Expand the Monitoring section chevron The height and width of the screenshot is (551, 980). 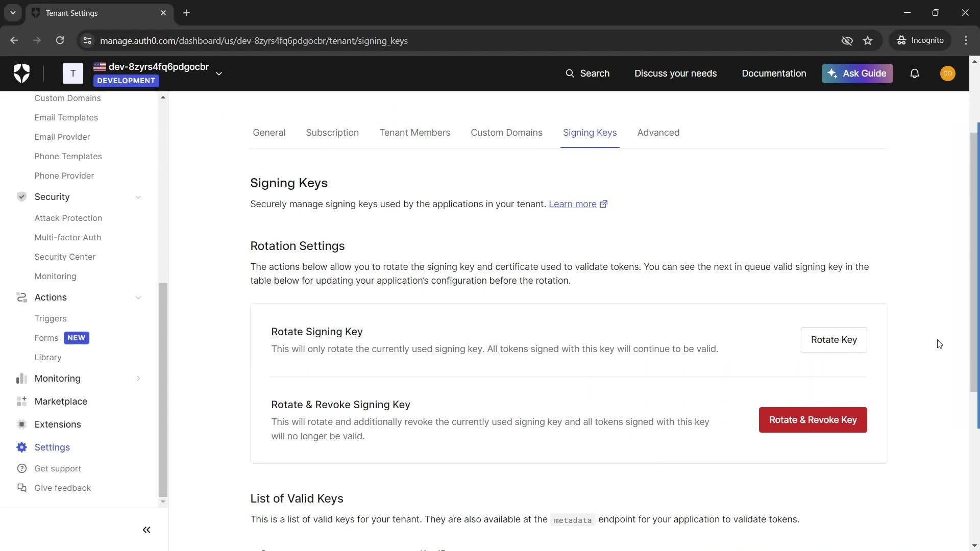pyautogui.click(x=138, y=379)
